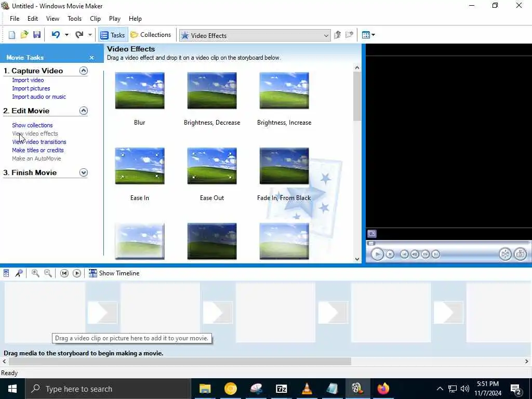Screen dimensions: 532x399
Task: Open the View menu
Action: (52, 19)
